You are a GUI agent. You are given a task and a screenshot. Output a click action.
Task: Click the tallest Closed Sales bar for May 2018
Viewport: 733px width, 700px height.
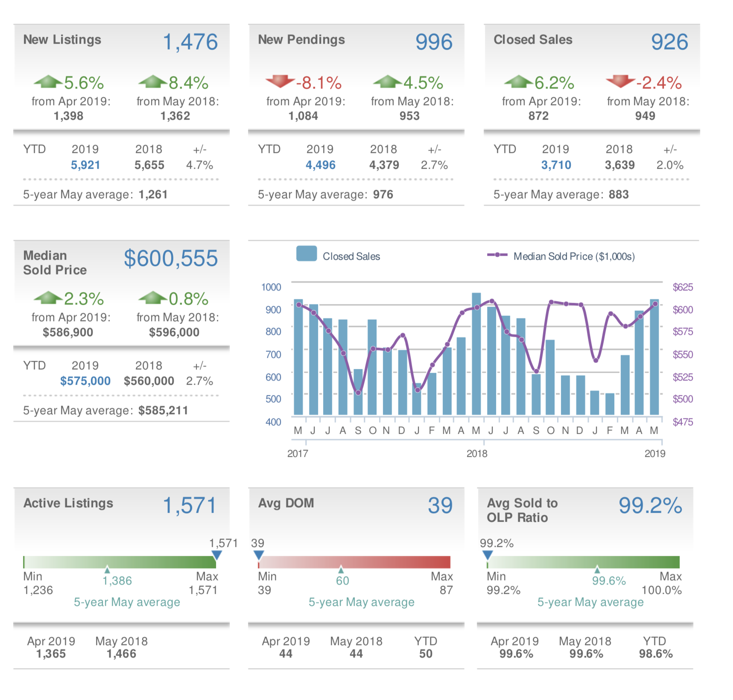click(x=476, y=354)
